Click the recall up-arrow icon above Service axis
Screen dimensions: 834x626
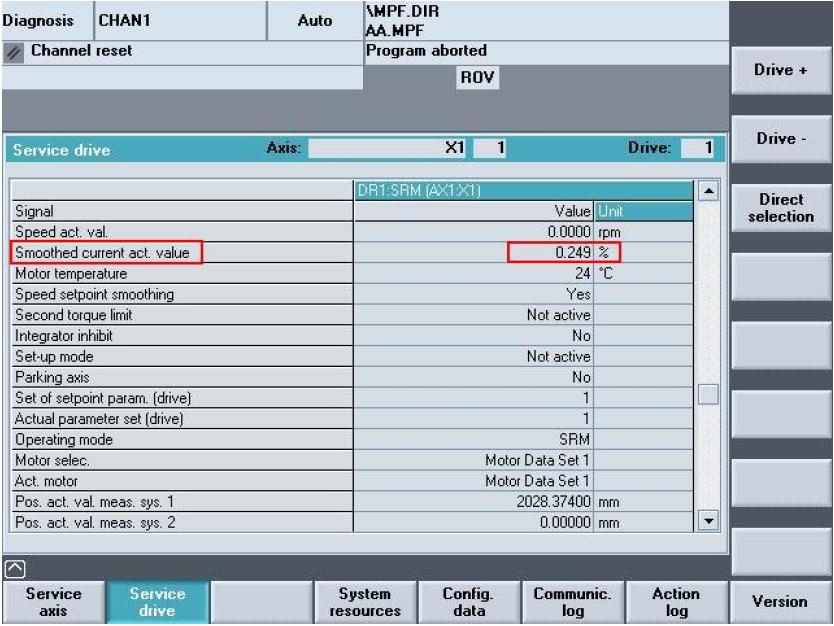(15, 569)
